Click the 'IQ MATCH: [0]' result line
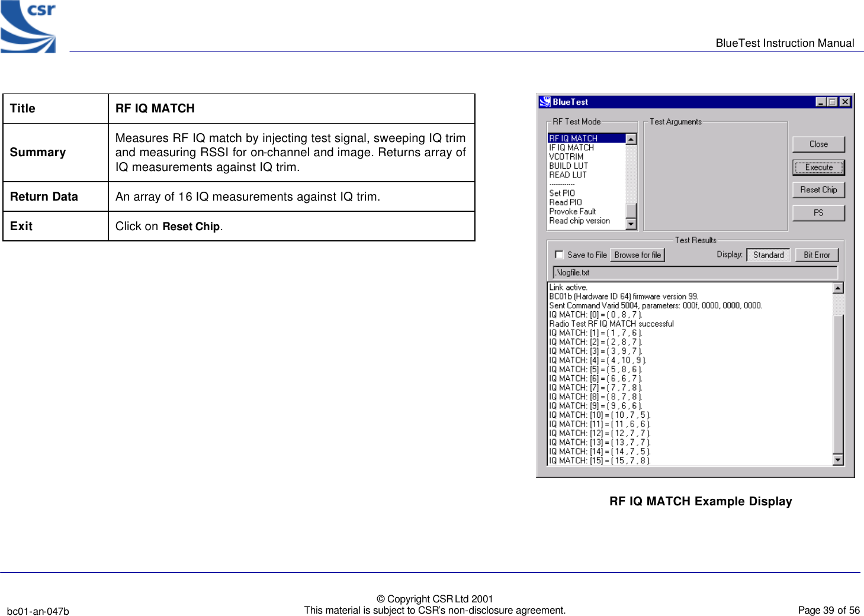The height and width of the screenshot is (616, 864). (x=595, y=315)
